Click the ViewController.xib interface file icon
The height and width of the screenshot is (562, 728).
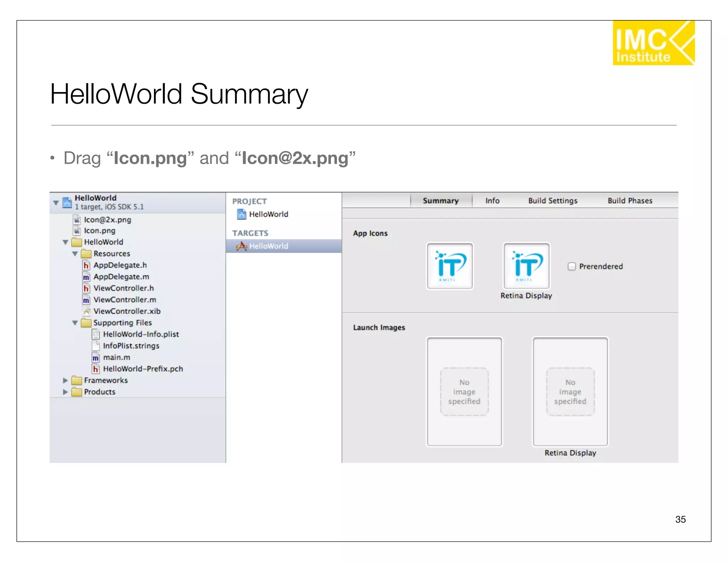click(86, 311)
